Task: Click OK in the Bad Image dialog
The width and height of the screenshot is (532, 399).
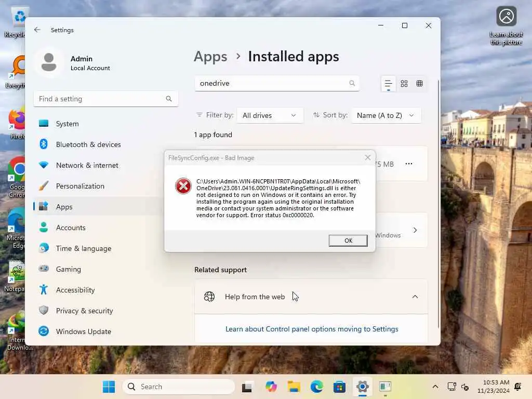Action: [348, 241]
